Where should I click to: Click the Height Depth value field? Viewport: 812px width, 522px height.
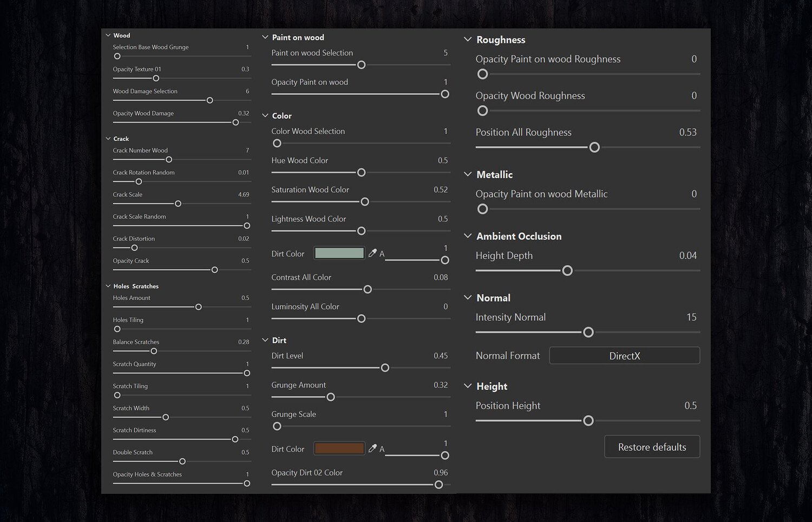coord(687,256)
